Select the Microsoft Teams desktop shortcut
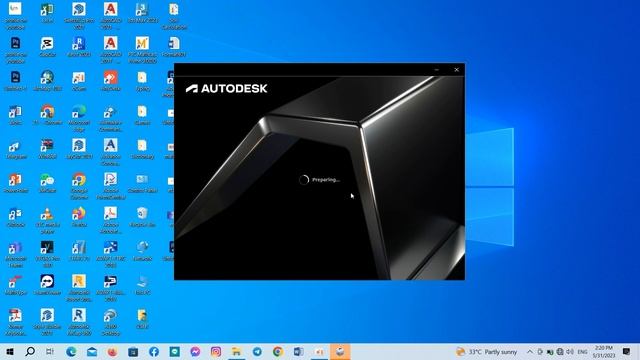 point(16,254)
